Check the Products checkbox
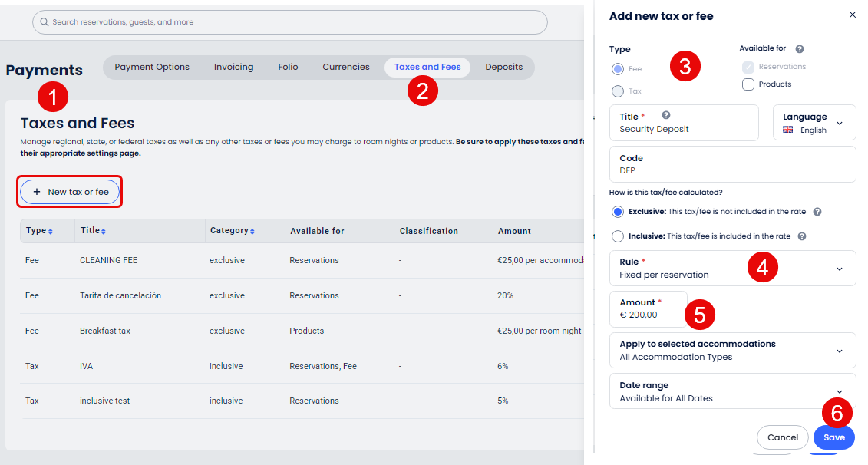 pos(748,84)
